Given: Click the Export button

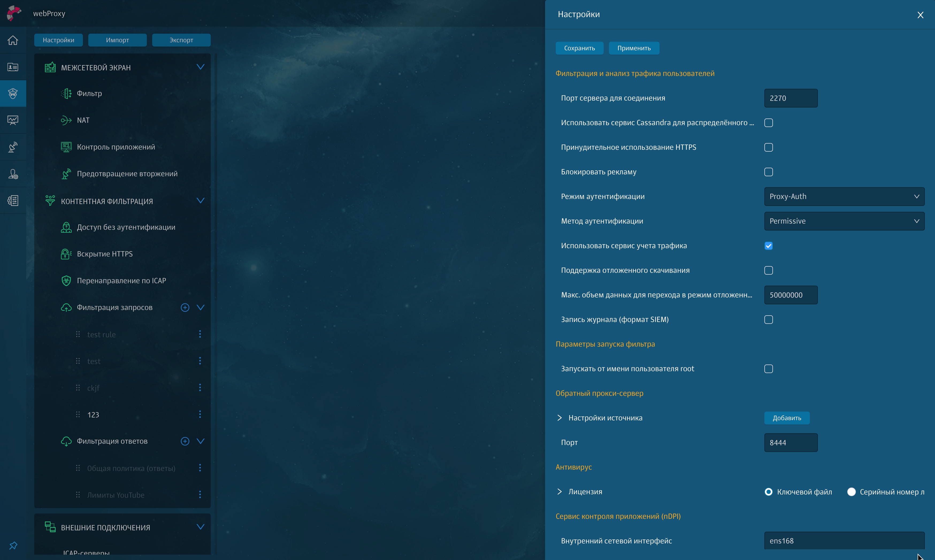Looking at the screenshot, I should coord(181,40).
